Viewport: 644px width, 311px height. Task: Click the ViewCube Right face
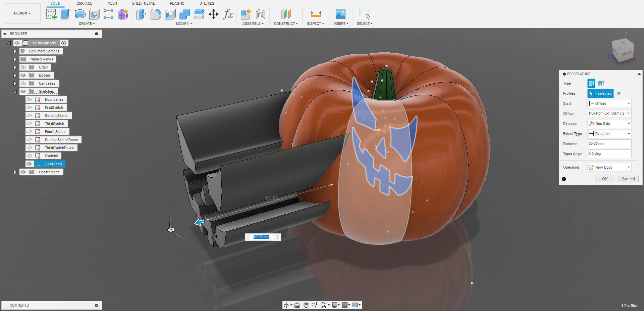click(626, 53)
